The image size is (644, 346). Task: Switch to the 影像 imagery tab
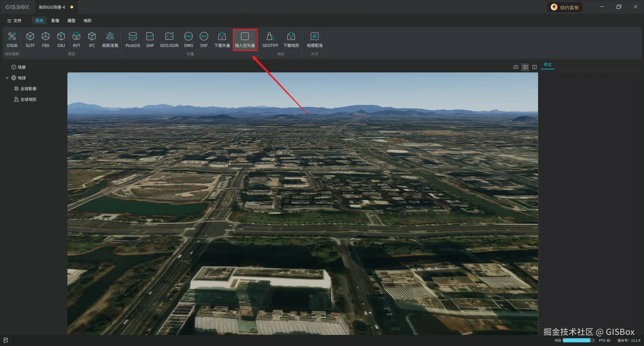(55, 21)
